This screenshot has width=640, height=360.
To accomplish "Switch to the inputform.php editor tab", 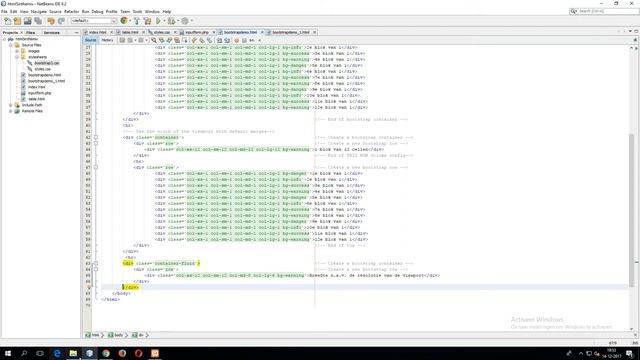I will pos(197,32).
